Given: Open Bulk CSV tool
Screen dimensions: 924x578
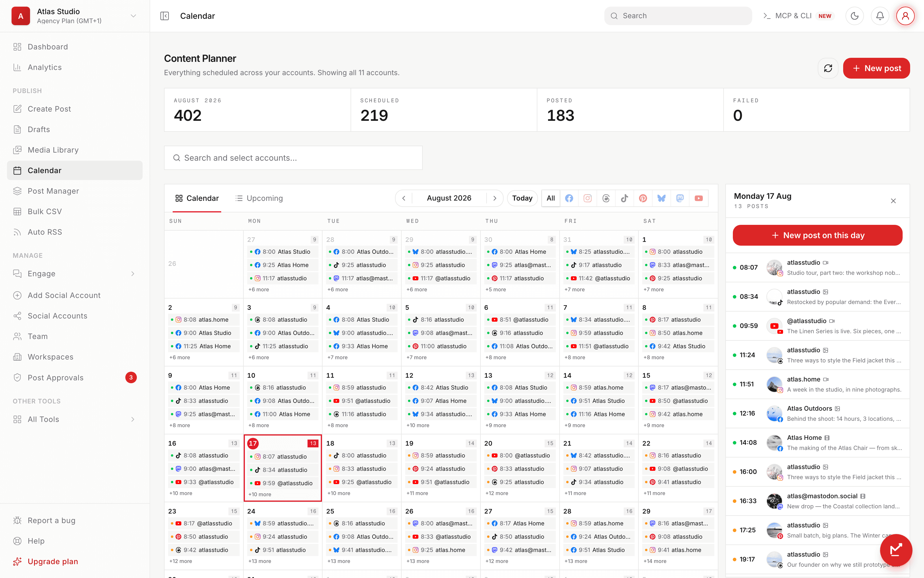Looking at the screenshot, I should point(75,211).
